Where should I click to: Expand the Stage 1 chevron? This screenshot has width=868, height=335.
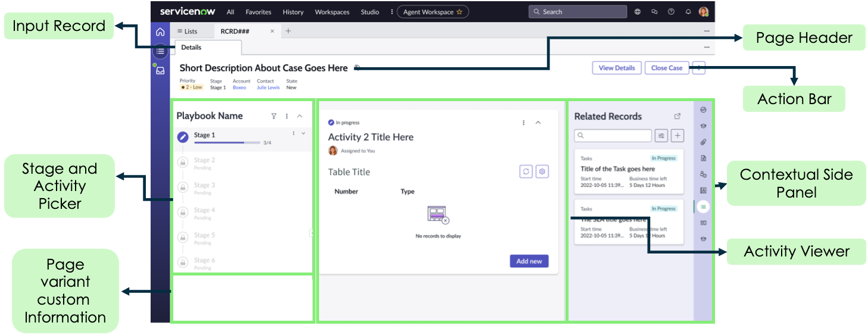303,133
